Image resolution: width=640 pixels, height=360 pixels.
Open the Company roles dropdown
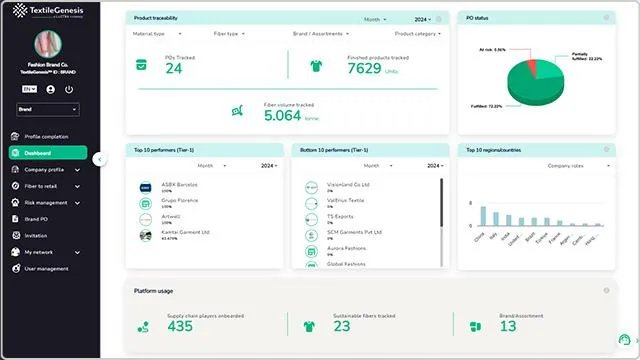[x=578, y=166]
